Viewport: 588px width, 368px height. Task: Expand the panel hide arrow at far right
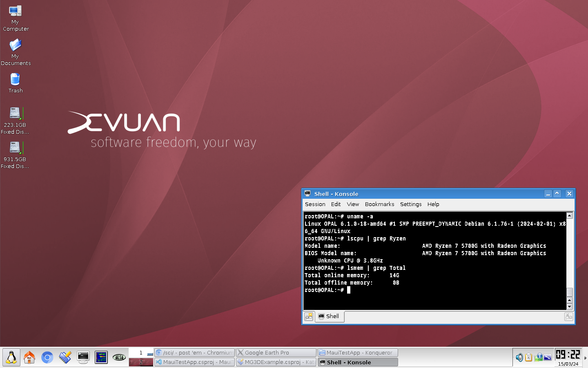(x=585, y=358)
